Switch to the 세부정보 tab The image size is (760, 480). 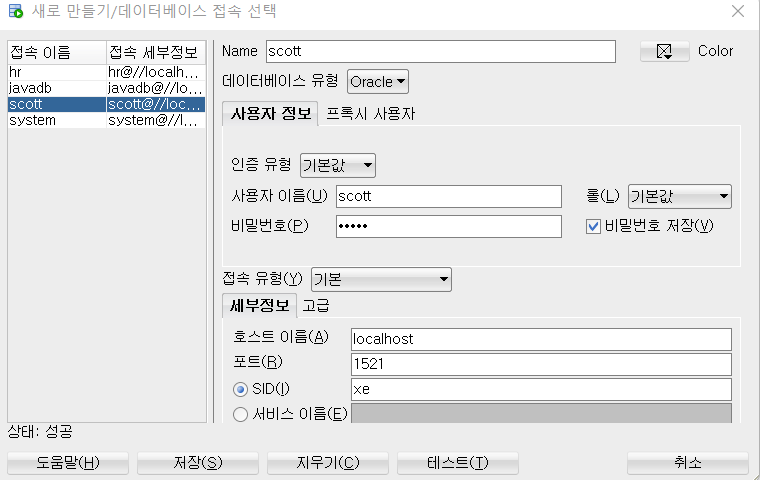coord(259,305)
